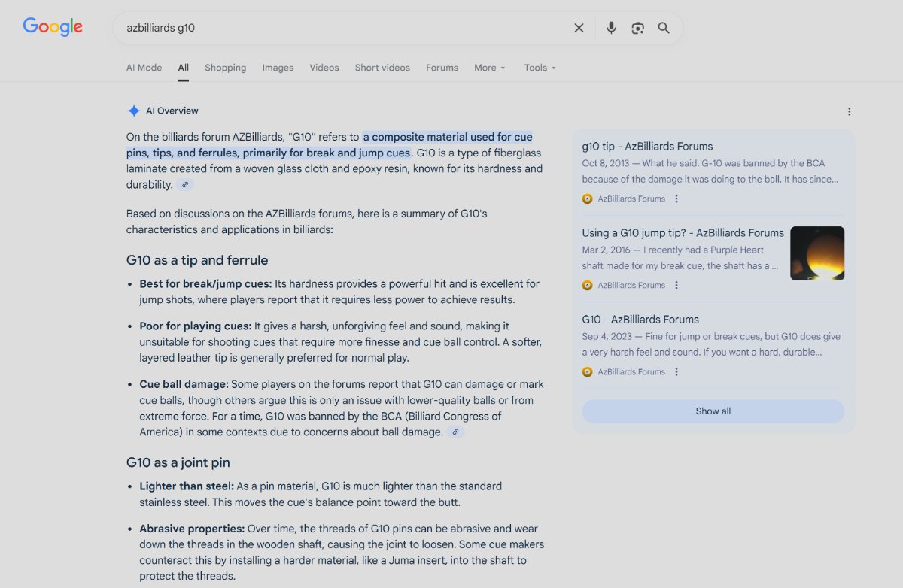Viewport: 903px width, 588px height.
Task: Open AI Overview three-dot options menu
Action: (849, 111)
